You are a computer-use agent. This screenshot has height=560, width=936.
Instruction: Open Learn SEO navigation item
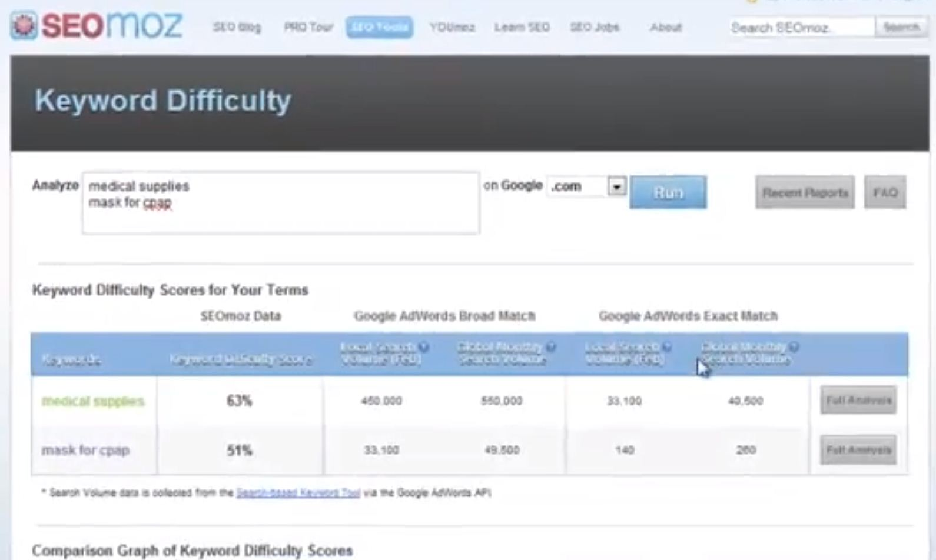522,27
